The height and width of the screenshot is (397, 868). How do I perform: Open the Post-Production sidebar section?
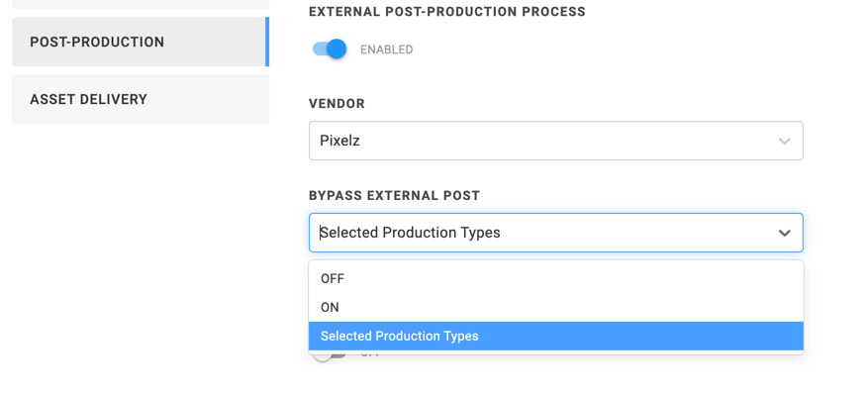pos(139,42)
